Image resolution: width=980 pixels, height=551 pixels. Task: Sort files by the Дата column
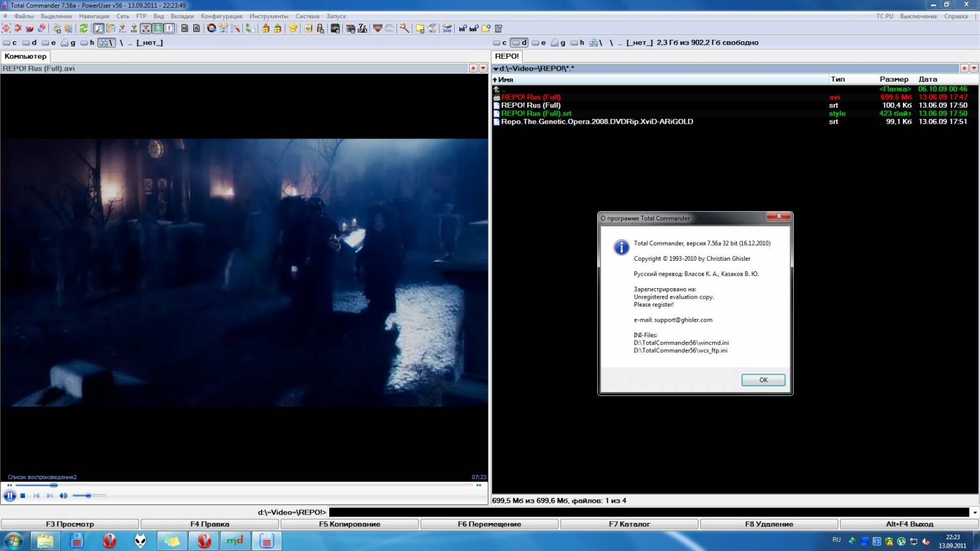[x=928, y=79]
